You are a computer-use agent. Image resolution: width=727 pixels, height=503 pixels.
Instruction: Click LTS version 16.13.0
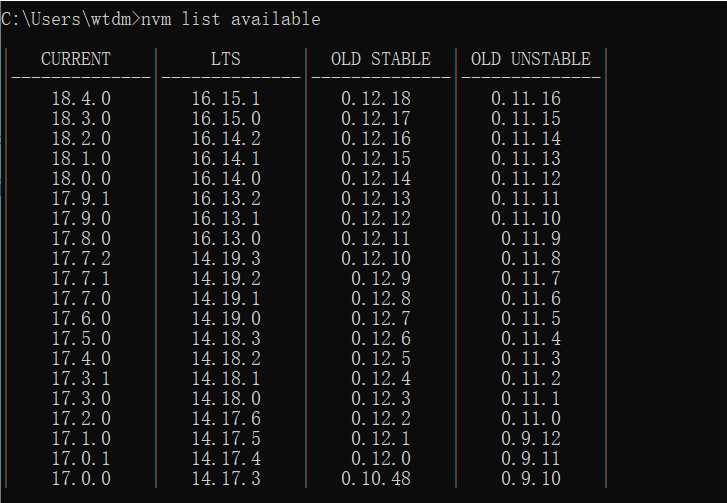click(226, 238)
